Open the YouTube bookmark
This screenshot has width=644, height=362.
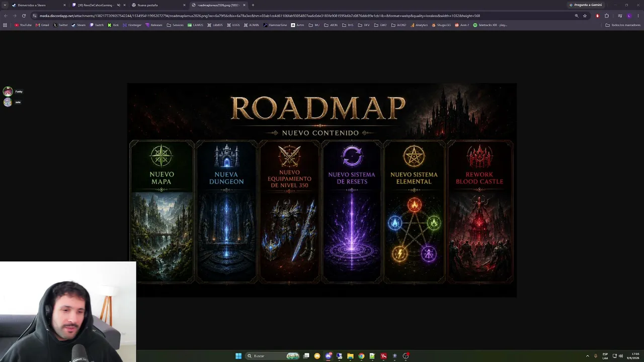tap(23, 25)
